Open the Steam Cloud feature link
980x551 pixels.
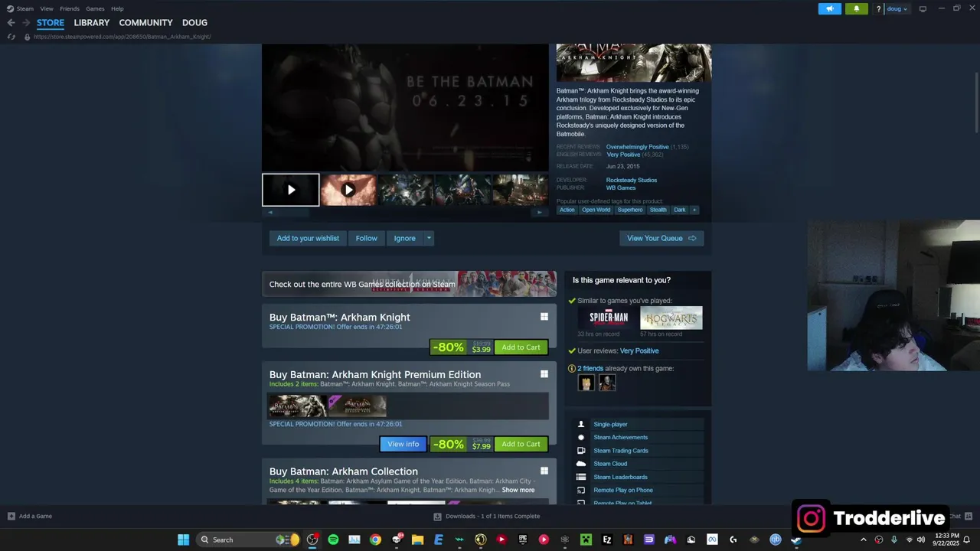point(610,464)
